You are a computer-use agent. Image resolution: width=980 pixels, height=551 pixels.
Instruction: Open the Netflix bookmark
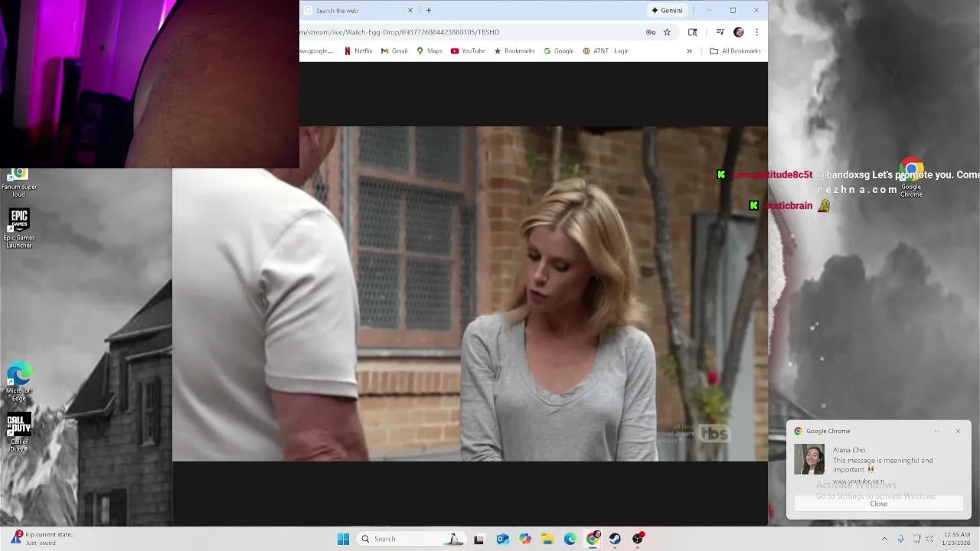click(358, 51)
